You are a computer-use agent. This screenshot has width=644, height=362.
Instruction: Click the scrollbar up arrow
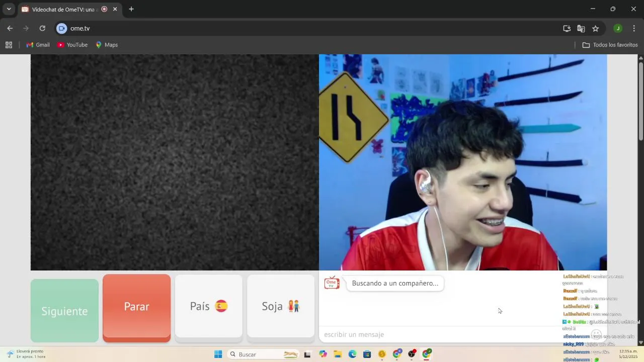[x=640, y=58]
